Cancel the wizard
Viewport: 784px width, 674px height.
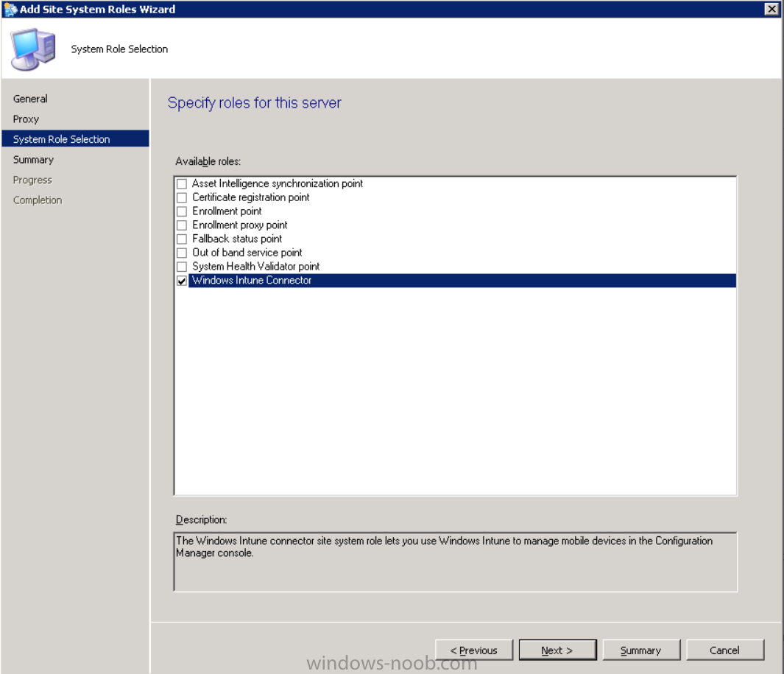tap(724, 650)
